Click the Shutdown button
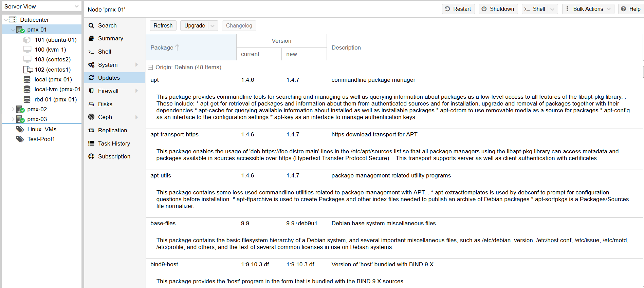The image size is (644, 288). coord(498,9)
